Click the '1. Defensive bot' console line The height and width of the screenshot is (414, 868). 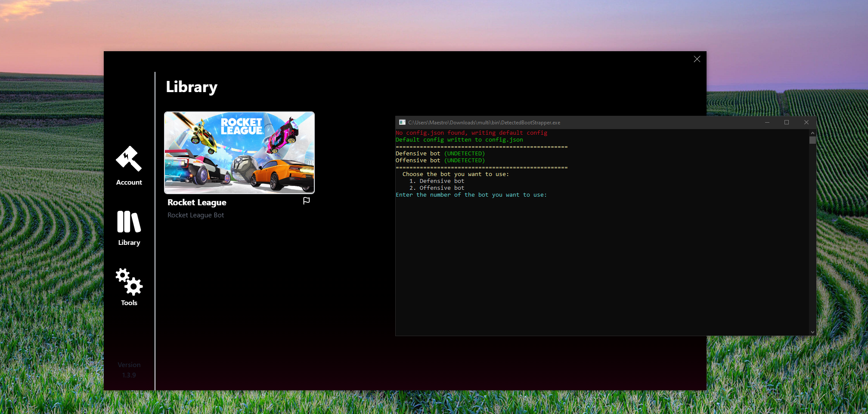click(437, 181)
